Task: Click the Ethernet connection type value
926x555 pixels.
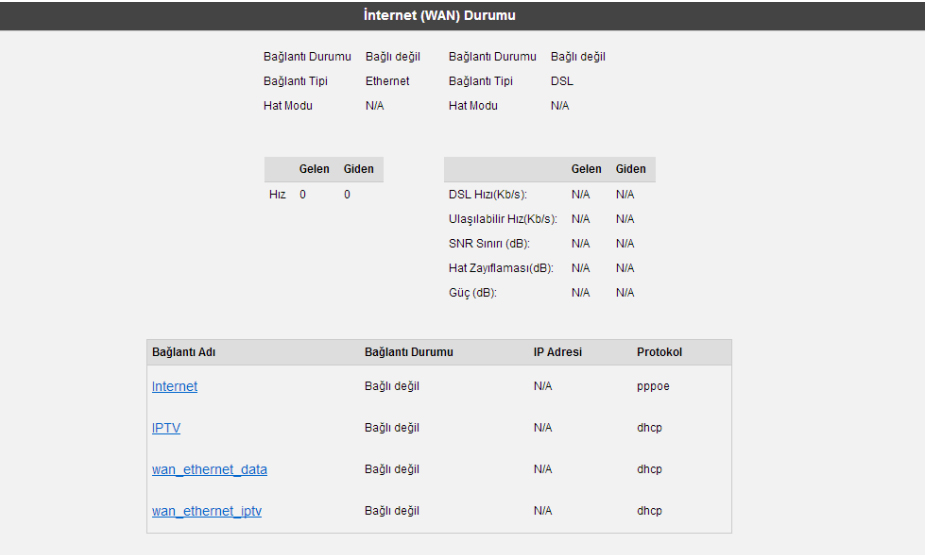Action: [387, 81]
